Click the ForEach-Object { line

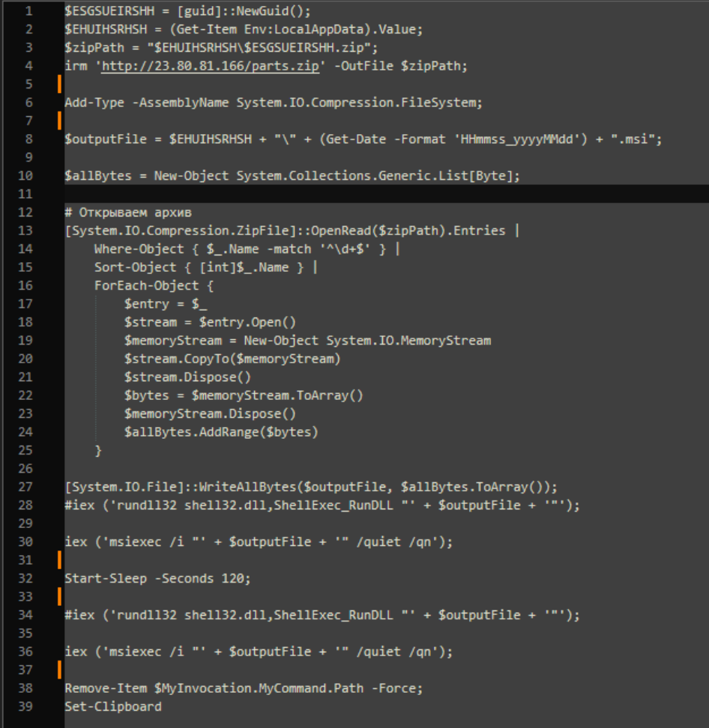pyautogui.click(x=154, y=285)
